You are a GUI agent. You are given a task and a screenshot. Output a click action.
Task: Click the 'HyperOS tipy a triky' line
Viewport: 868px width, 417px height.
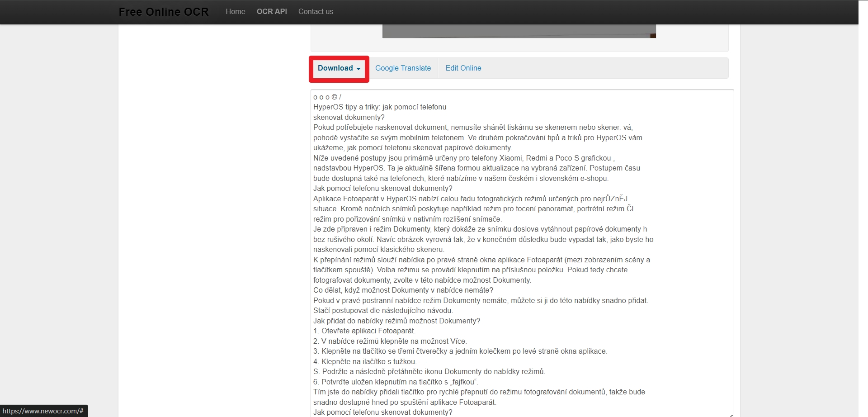pyautogui.click(x=379, y=107)
